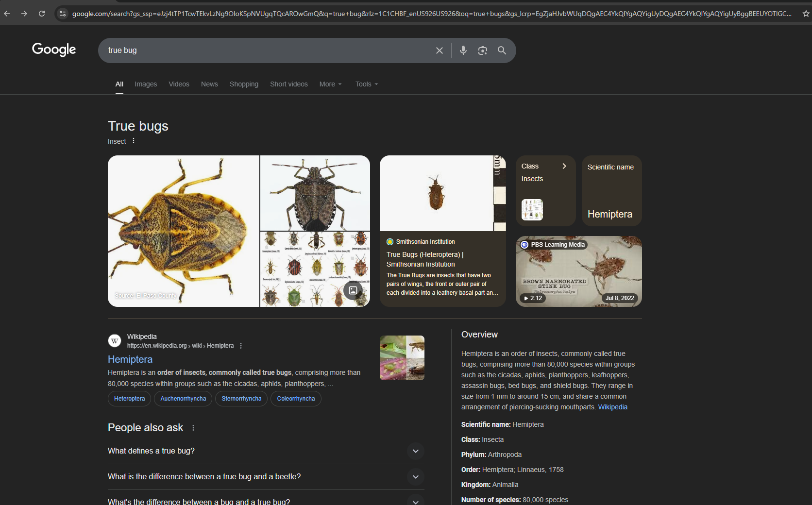
Task: Click "Kingdom: Animalia" text
Action: [490, 485]
